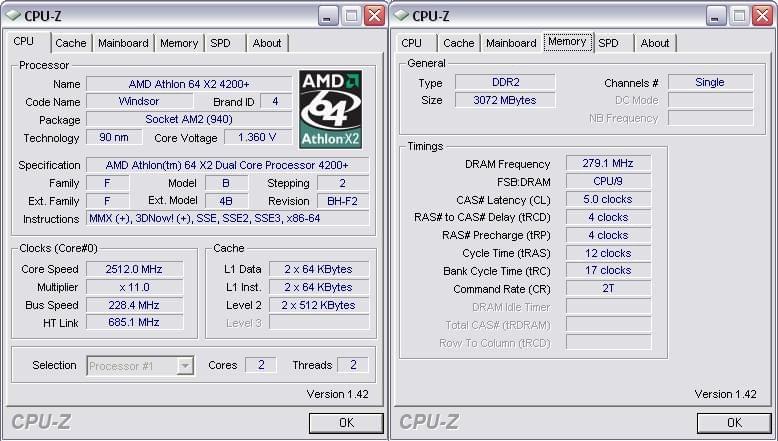Click the Cores count value

point(261,365)
